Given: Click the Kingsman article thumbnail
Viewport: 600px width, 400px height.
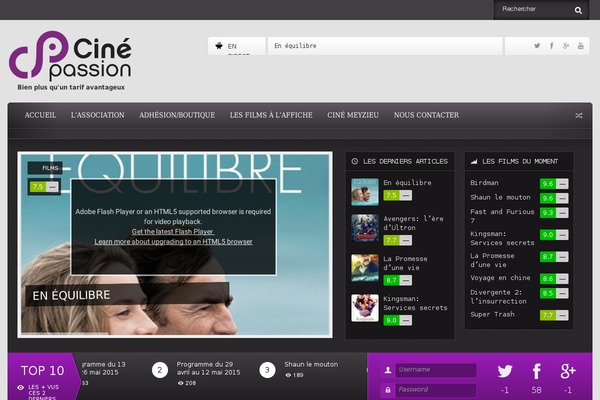Looking at the screenshot, I should [365, 308].
